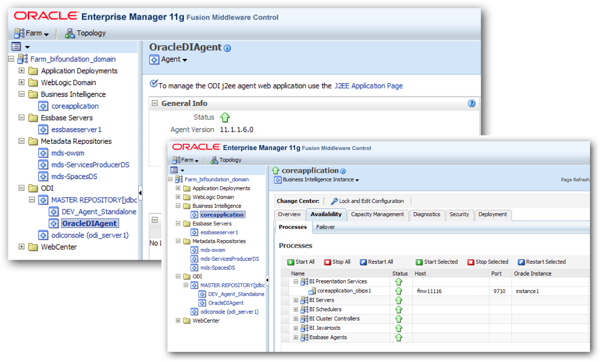Open Topology in front window toolbar

226,160
